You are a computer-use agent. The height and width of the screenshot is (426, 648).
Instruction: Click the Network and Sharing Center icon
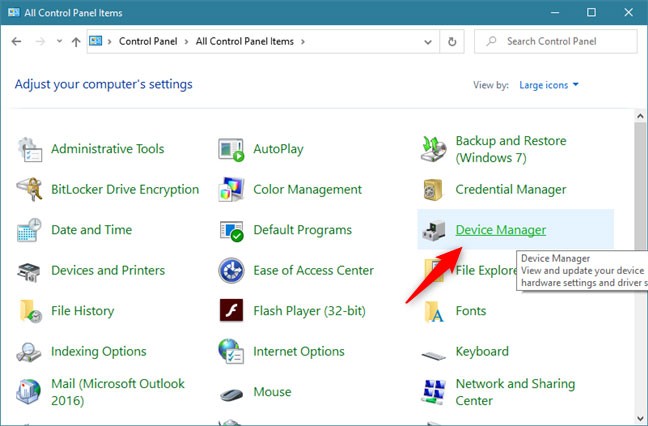[435, 392]
